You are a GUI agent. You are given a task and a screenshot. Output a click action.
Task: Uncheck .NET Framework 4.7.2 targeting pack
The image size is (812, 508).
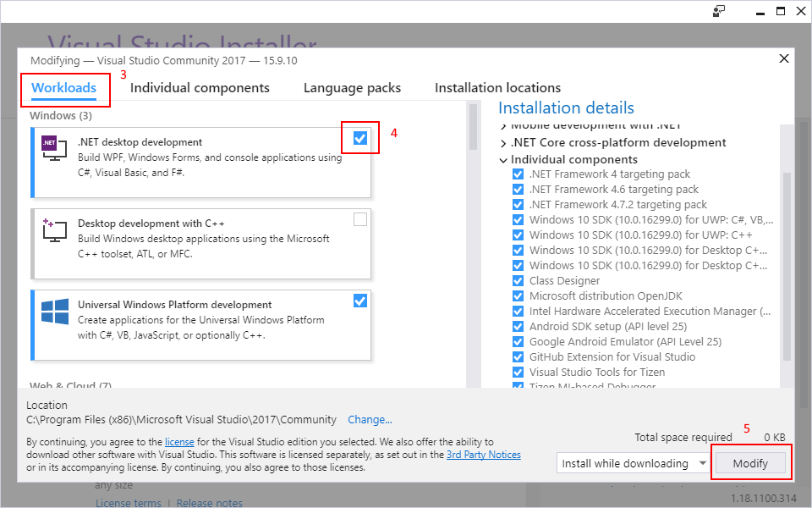[x=518, y=204]
